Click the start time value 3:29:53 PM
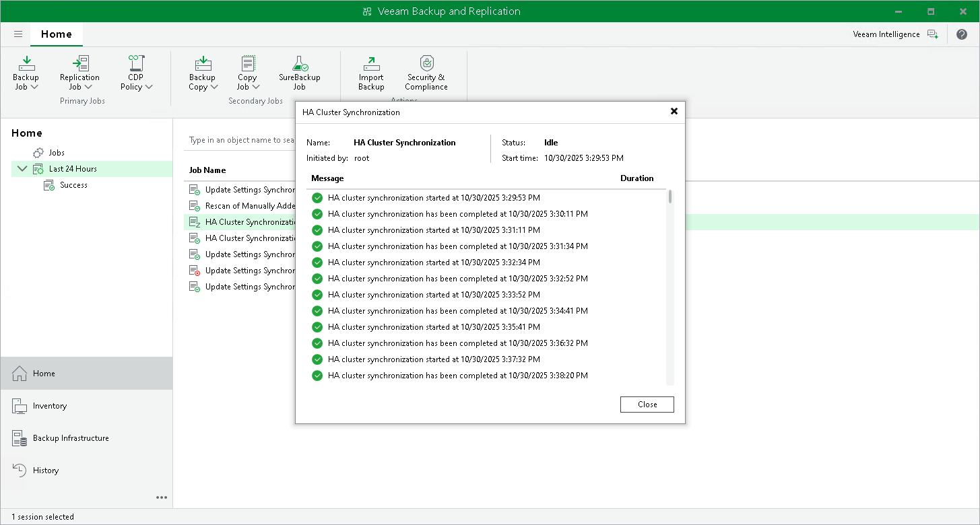Image resolution: width=980 pixels, height=525 pixels. pos(584,158)
